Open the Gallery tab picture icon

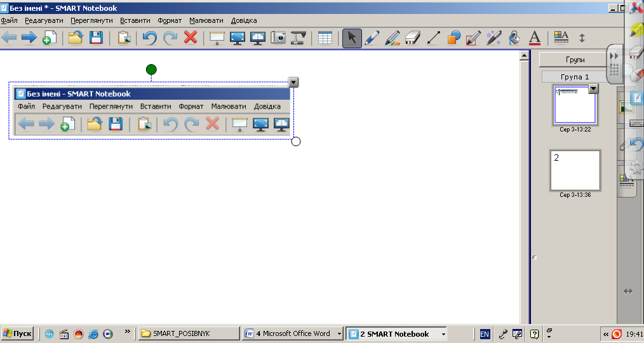(x=626, y=107)
